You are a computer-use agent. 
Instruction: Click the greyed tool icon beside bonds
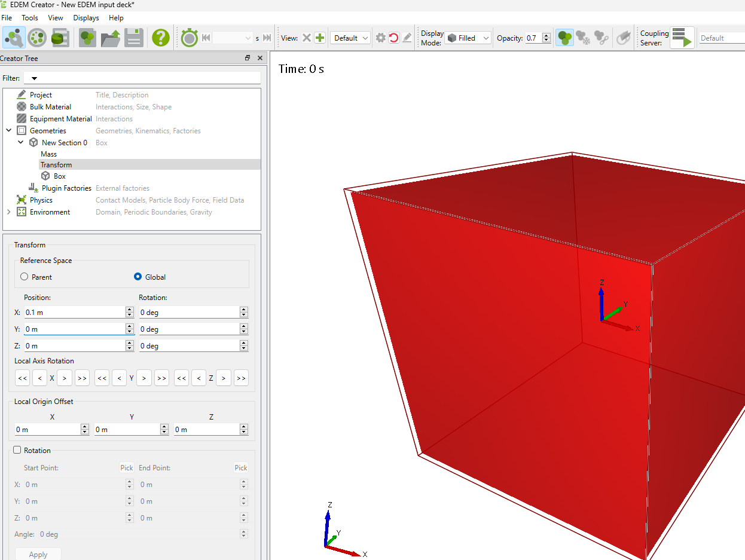pos(624,38)
